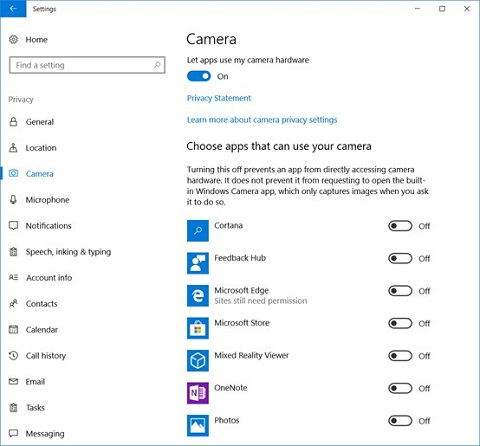The width and height of the screenshot is (480, 446).
Task: Turn off Let apps use my camera hardware
Action: point(199,76)
